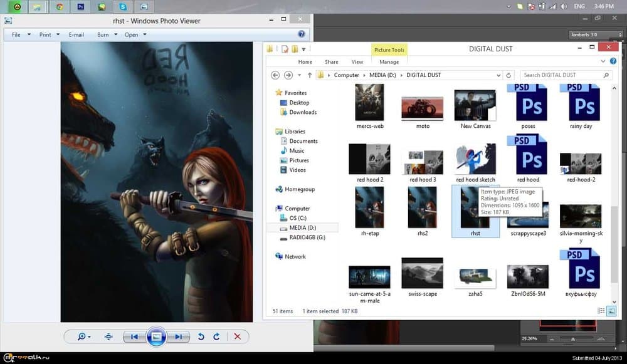Go to the next photo
Viewport: 627px width, 364px height.
pyautogui.click(x=178, y=337)
